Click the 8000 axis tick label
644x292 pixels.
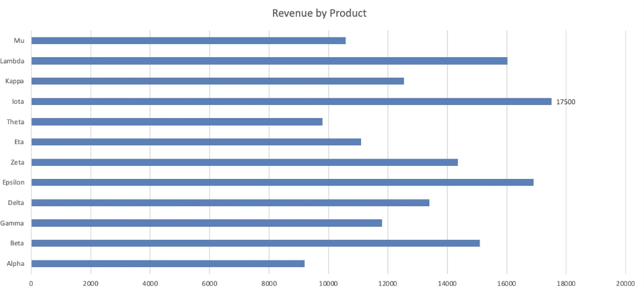(x=269, y=283)
